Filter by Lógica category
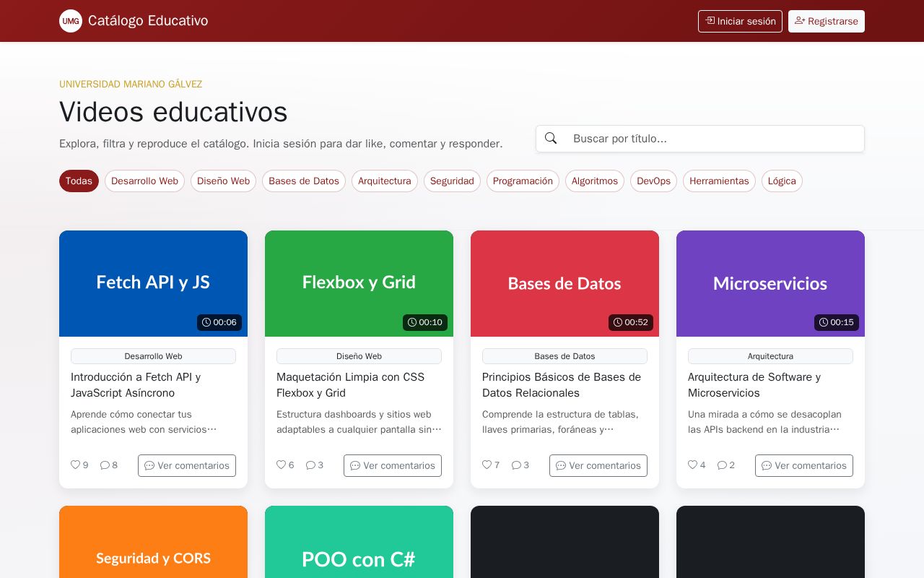The width and height of the screenshot is (924, 578). (x=782, y=181)
